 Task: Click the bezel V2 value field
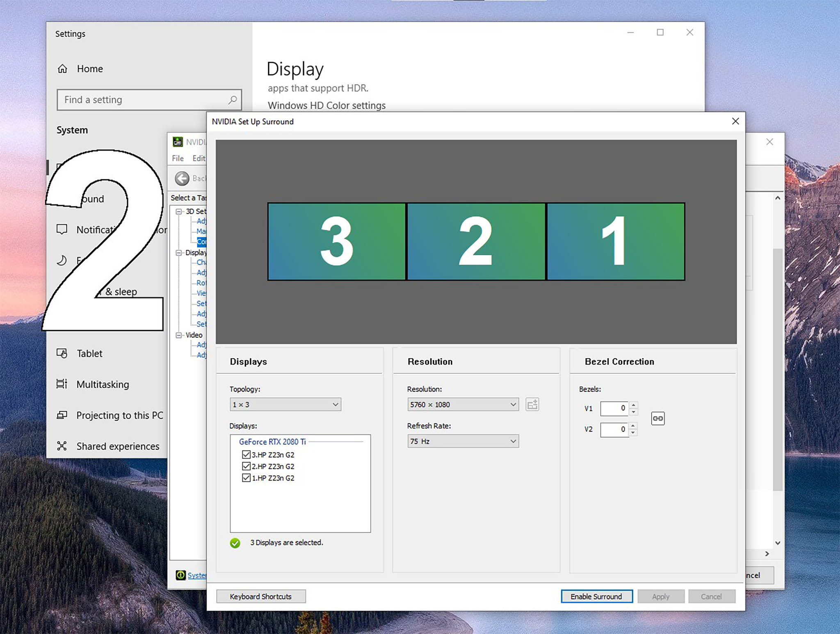[614, 429]
